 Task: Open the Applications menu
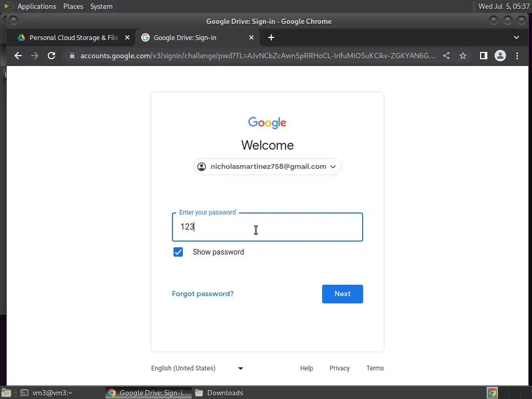pyautogui.click(x=37, y=6)
